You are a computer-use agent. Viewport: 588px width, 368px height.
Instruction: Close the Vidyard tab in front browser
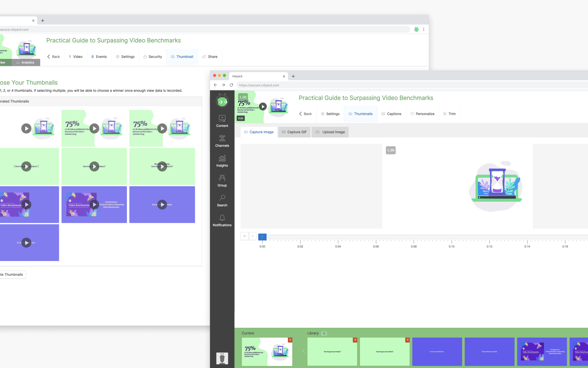284,76
